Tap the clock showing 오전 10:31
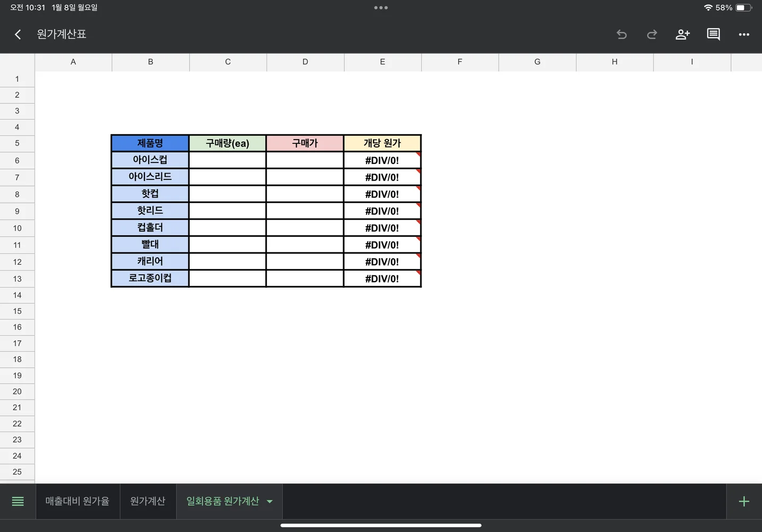The image size is (762, 532). (28, 7)
